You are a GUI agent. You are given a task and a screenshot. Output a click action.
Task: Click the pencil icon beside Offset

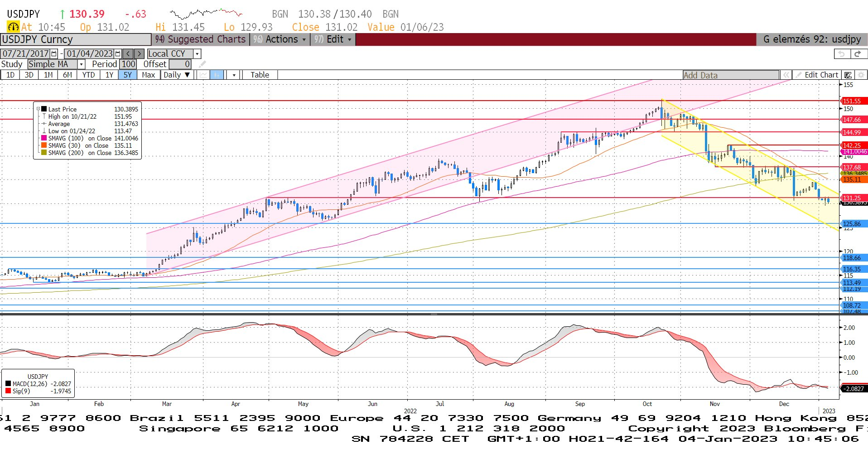[203, 64]
